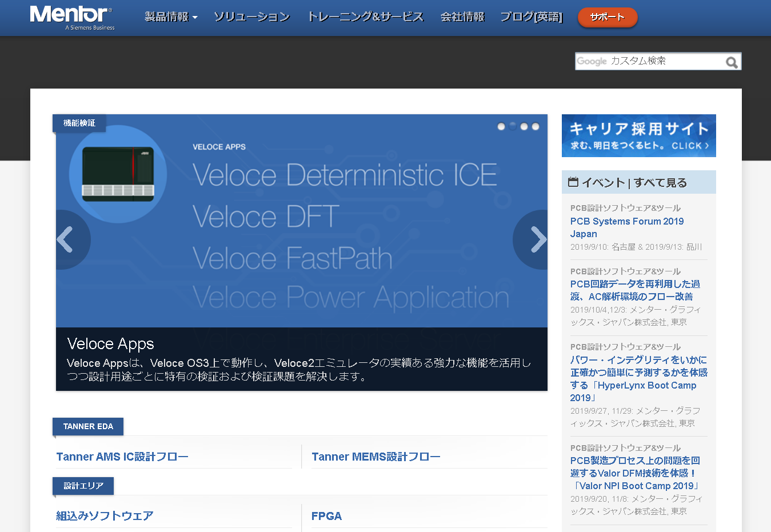Open トレーニング&サービス in navigation
The height and width of the screenshot is (532, 771).
click(365, 17)
